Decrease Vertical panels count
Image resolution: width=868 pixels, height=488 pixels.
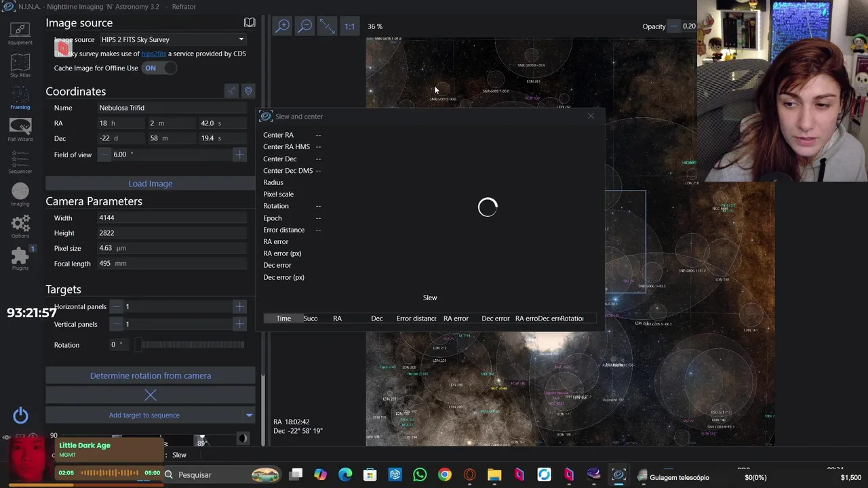click(x=116, y=324)
